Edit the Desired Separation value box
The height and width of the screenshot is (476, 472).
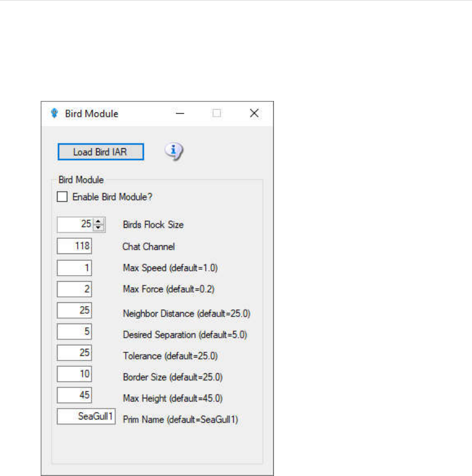coord(74,332)
